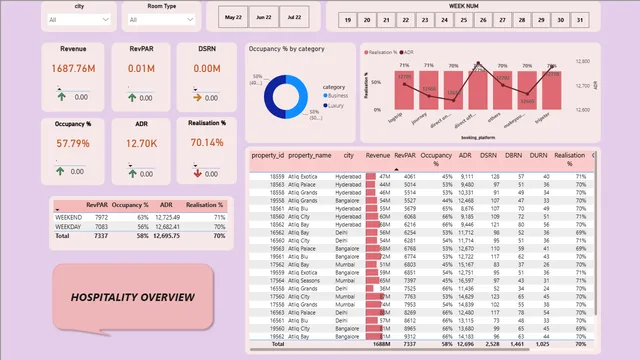Select week number 25
Image resolution: width=640 pixels, height=360 pixels.
tap(464, 20)
